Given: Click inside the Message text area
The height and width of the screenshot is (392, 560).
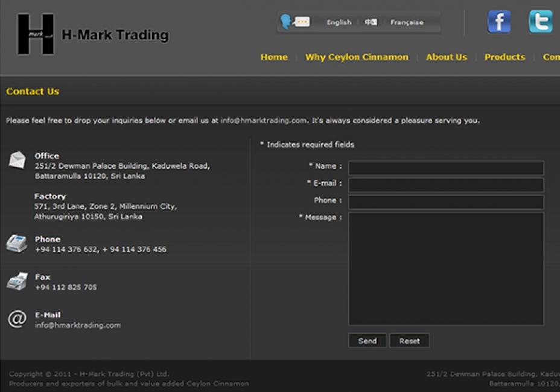Looking at the screenshot, I should click(446, 269).
